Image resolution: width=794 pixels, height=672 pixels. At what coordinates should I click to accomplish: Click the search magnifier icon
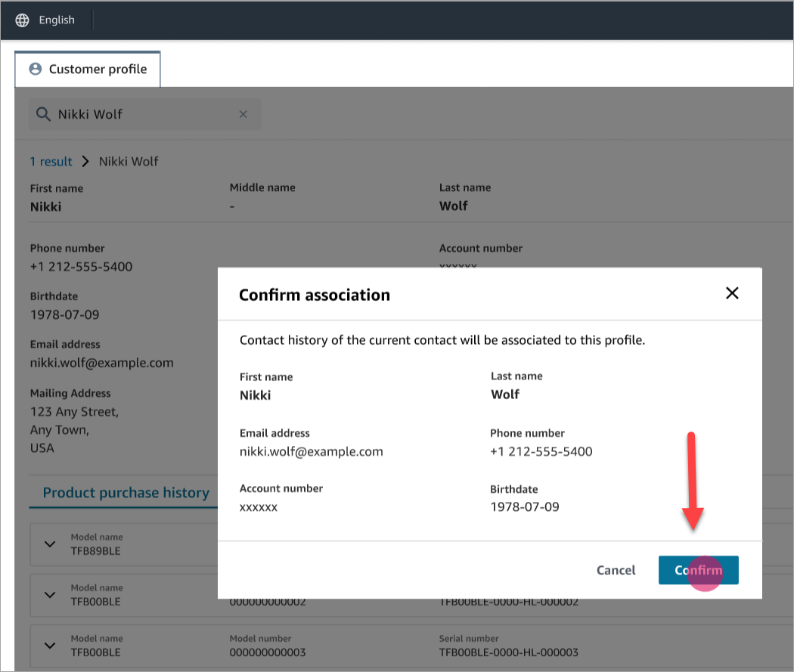click(x=44, y=114)
